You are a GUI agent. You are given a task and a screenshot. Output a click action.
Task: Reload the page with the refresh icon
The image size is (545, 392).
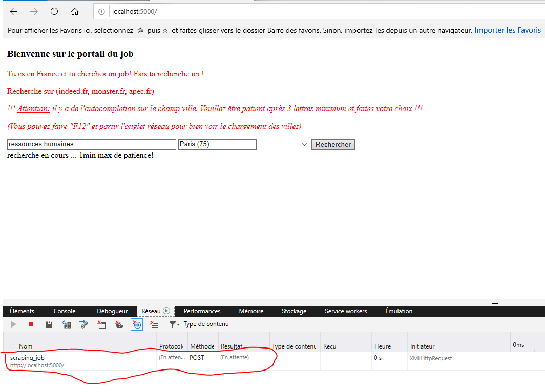54,11
